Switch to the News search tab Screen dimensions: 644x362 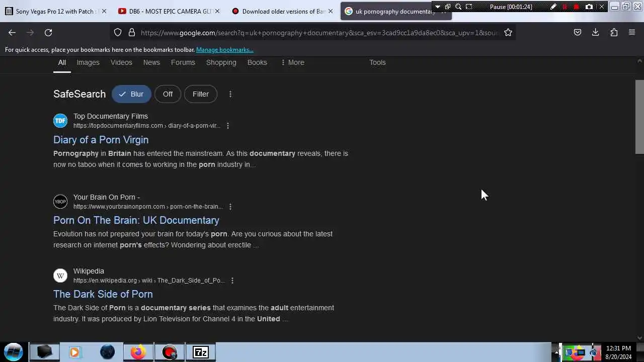tap(151, 62)
